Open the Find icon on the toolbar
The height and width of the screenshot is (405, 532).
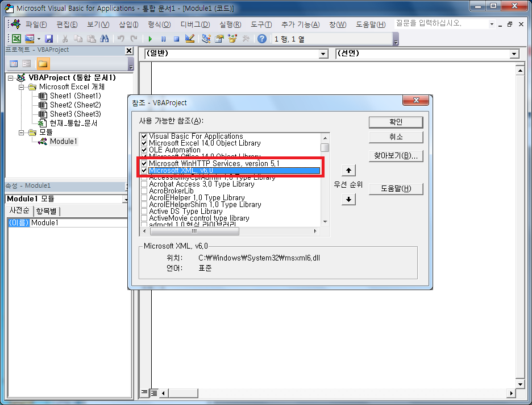pyautogui.click(x=104, y=38)
